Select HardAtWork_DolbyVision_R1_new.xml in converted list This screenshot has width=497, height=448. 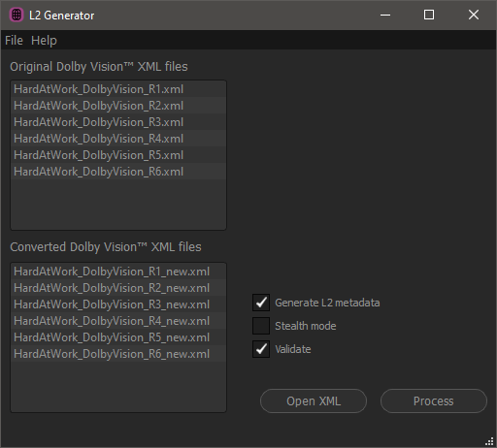coord(118,272)
